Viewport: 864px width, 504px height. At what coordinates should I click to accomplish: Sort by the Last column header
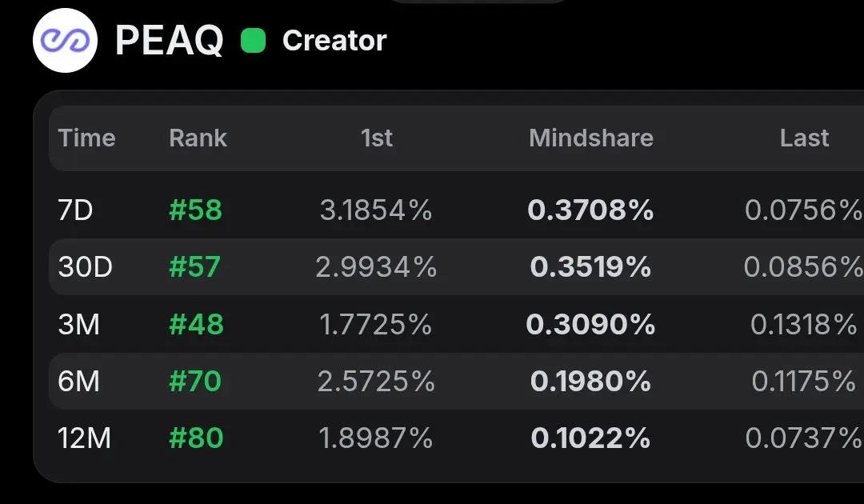point(805,138)
